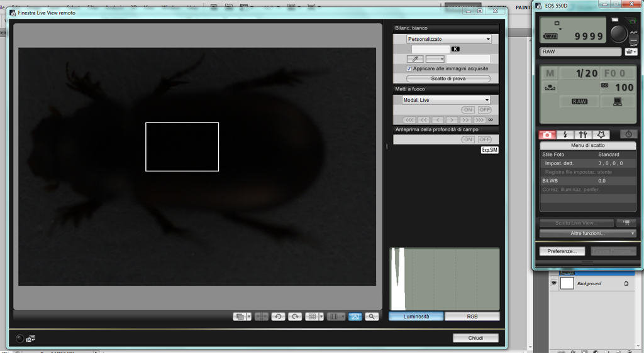Open the zoom magnifier view
Image resolution: width=644 pixels, height=353 pixels.
pyautogui.click(x=372, y=317)
